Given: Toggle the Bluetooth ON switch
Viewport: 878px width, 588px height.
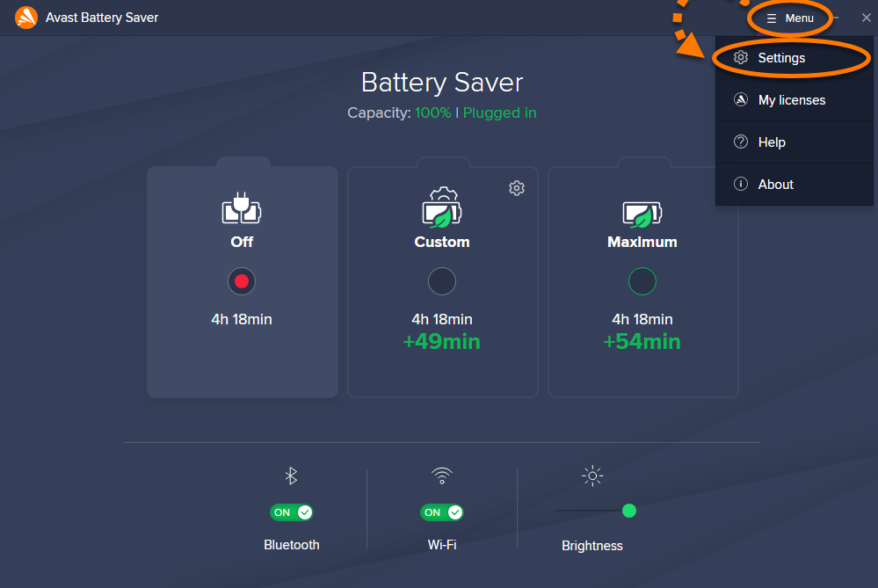Looking at the screenshot, I should pos(292,512).
